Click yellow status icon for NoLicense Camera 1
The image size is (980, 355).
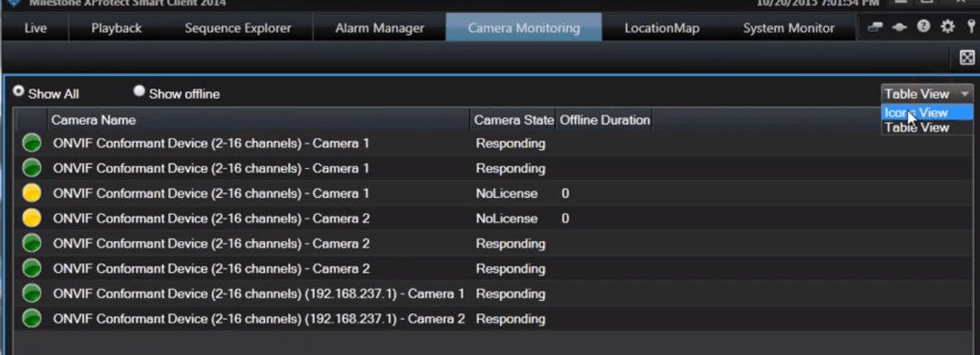(32, 193)
